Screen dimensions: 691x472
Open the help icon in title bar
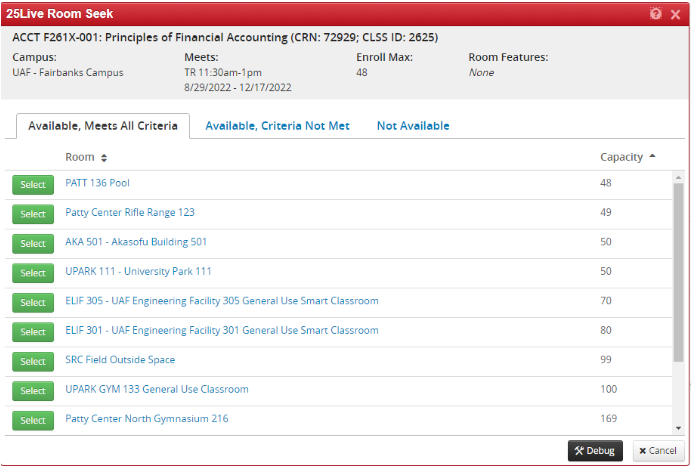pos(656,14)
